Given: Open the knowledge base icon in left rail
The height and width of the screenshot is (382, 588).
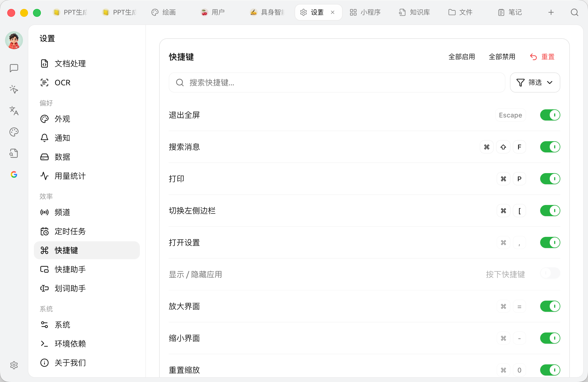Looking at the screenshot, I should [14, 153].
